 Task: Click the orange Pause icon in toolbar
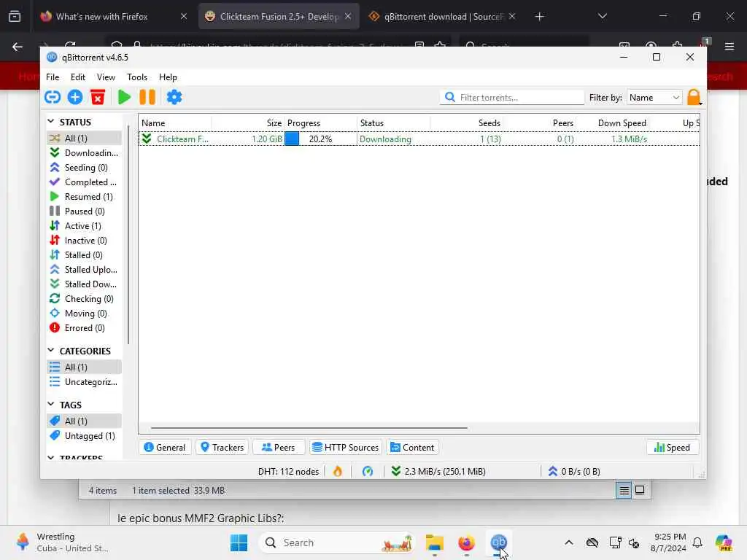[147, 97]
